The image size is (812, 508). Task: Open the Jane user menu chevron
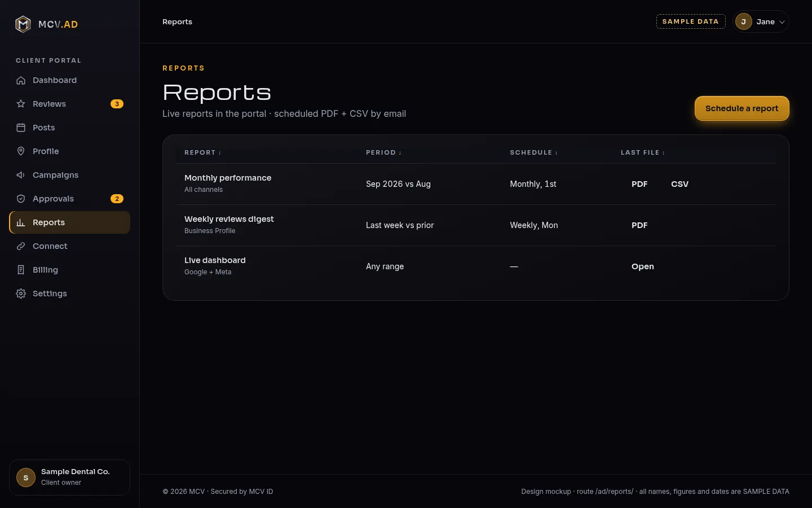click(782, 22)
